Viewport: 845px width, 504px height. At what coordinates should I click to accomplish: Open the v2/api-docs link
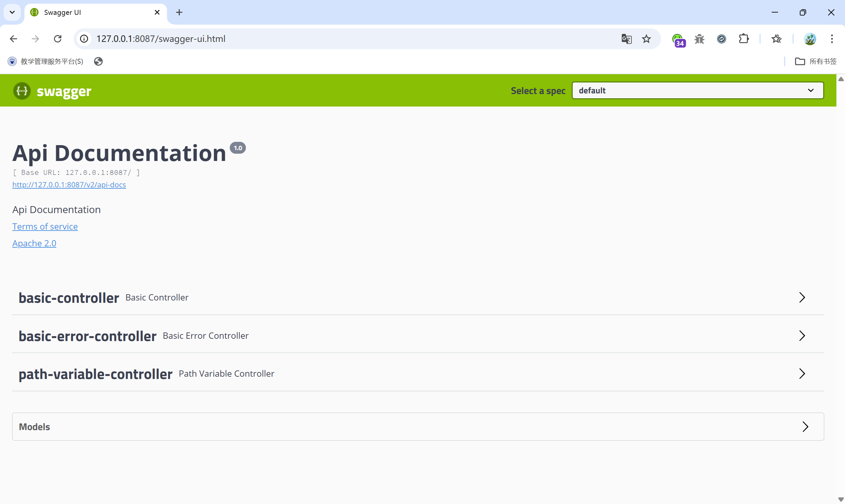[69, 185]
